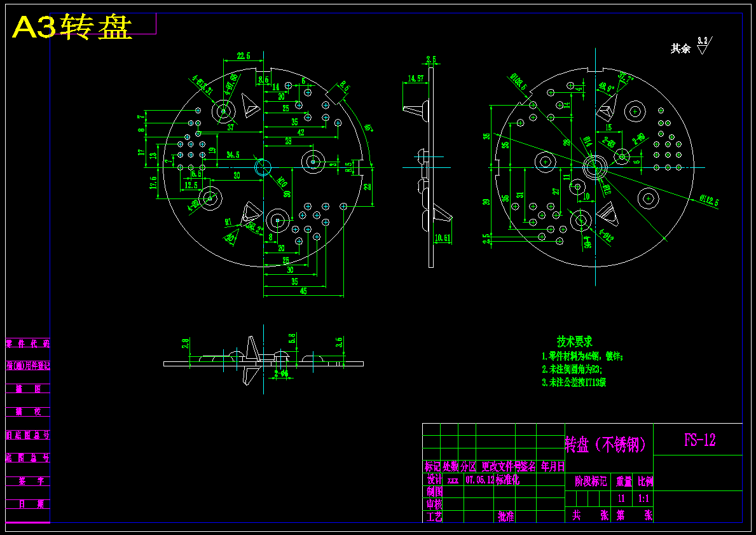Select the "技术要求" heading
Viewport: 756px width, 535px height.
pyautogui.click(x=575, y=342)
